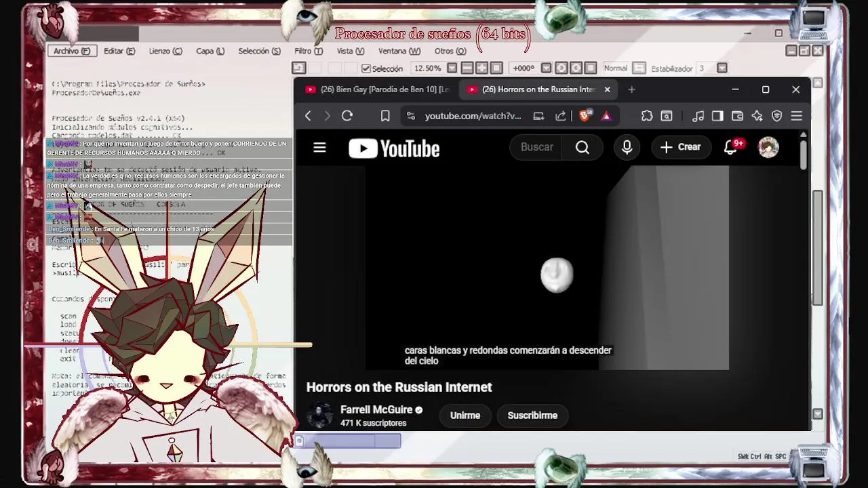Open YouTube notifications bell

point(731,147)
